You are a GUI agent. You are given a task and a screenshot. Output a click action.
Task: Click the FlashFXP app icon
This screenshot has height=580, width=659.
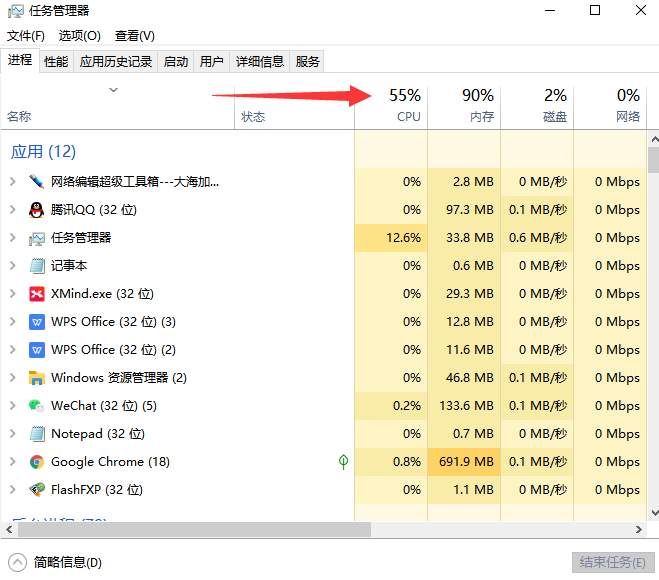(37, 490)
